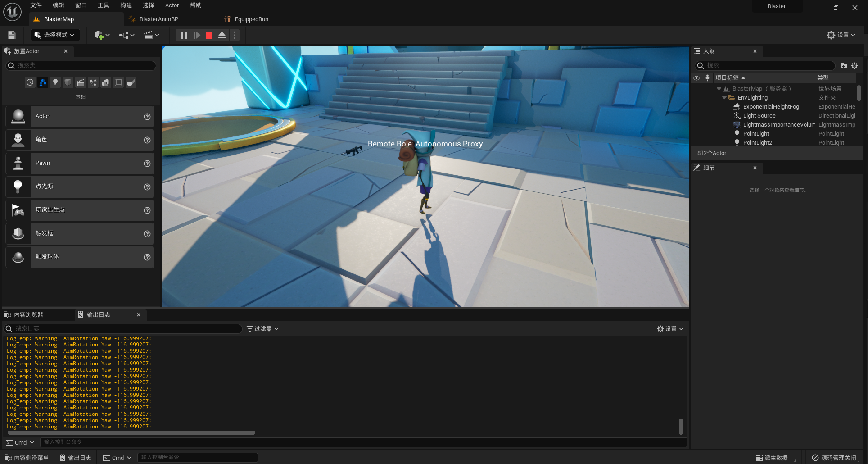Save the current level with floppy icon

tap(12, 35)
